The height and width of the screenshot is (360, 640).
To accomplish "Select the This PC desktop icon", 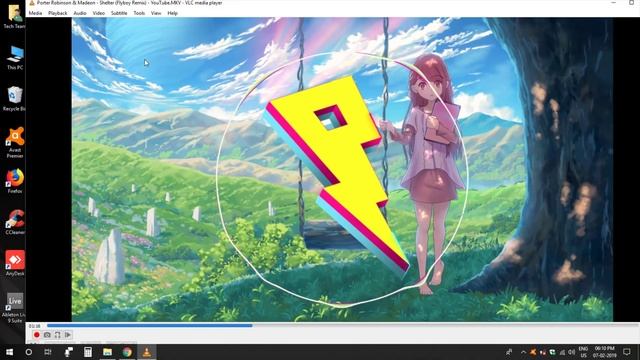I will click(15, 58).
